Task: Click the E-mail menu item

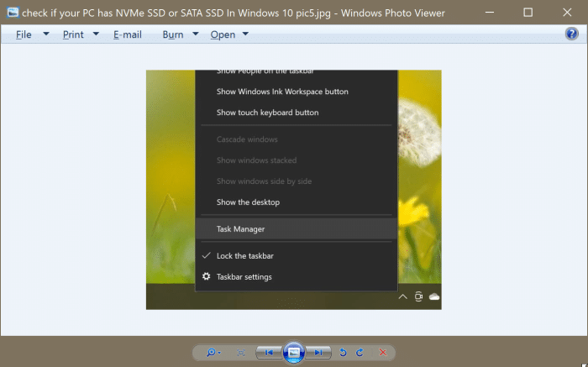Action: point(128,34)
